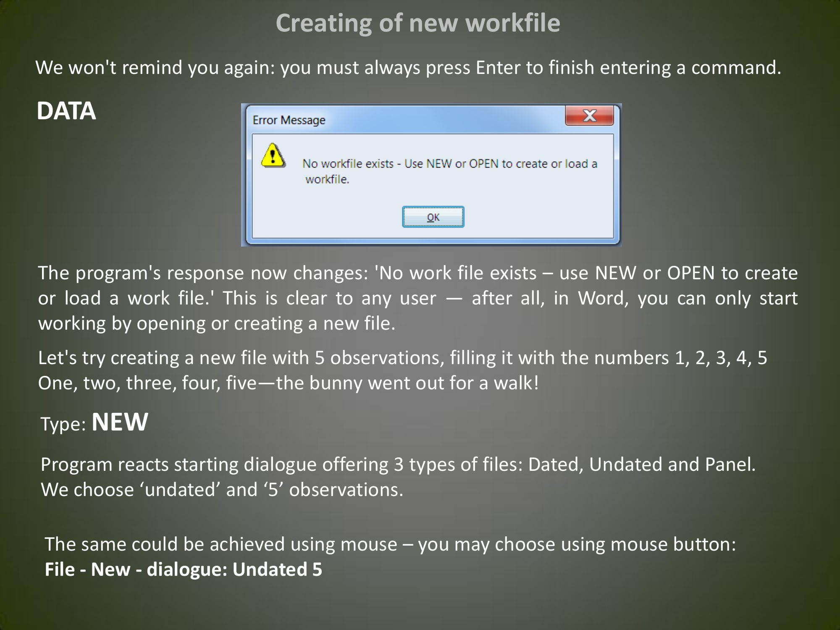Click 'The same could be achieved using mouse' line
The height and width of the screenshot is (630, 840).
(x=390, y=544)
